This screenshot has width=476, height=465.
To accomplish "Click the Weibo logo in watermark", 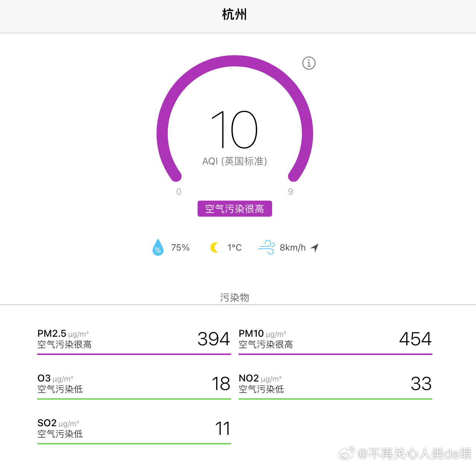I will (346, 453).
